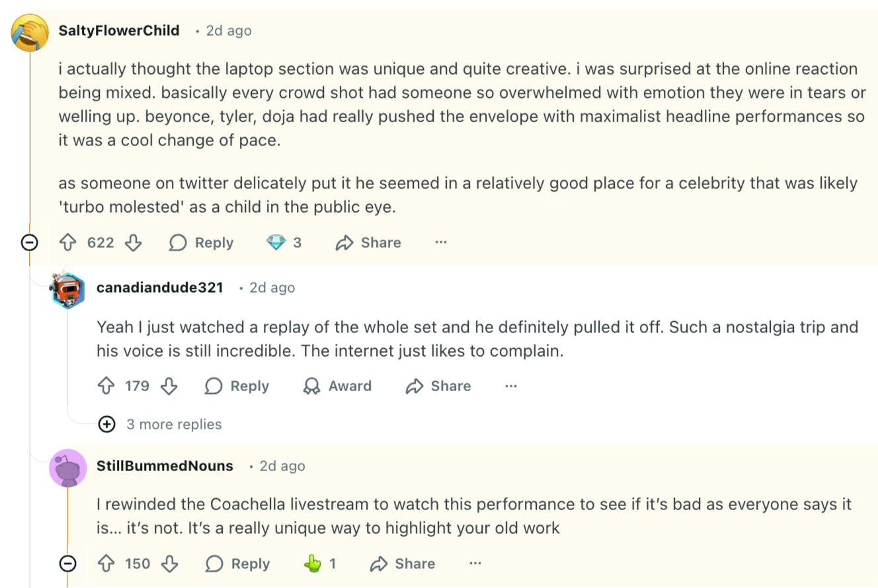Open more options on StillBummedNouns' comment
The height and width of the screenshot is (588, 878).
click(x=475, y=564)
